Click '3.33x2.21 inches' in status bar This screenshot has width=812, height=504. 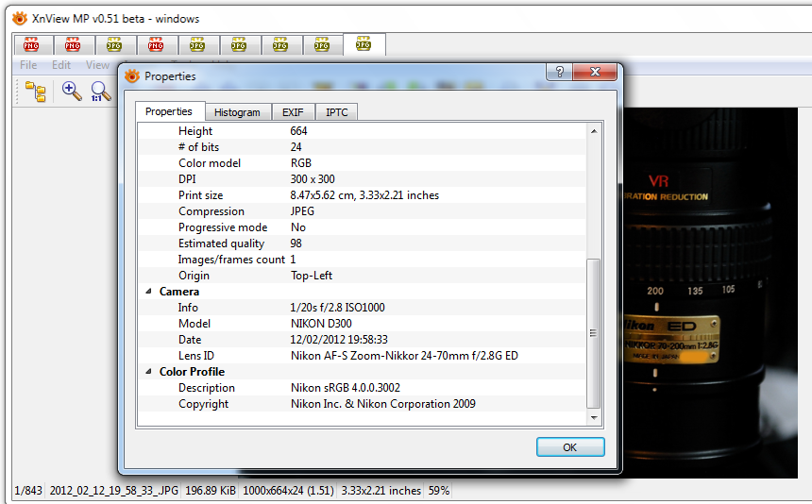[x=381, y=491]
